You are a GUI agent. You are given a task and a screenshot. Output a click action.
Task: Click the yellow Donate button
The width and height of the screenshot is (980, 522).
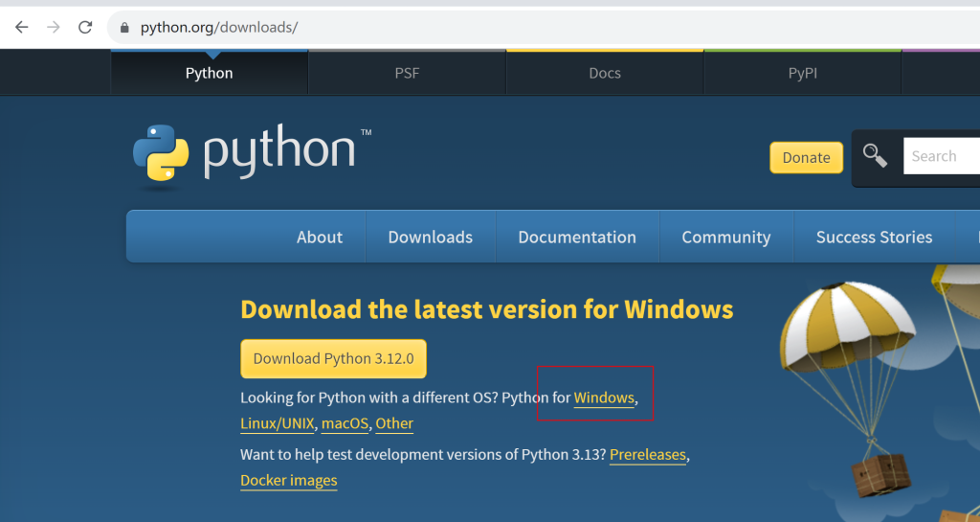click(x=806, y=157)
